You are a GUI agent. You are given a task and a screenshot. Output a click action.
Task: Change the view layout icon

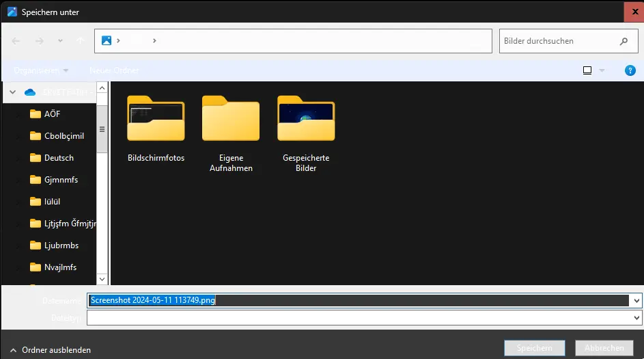point(587,70)
